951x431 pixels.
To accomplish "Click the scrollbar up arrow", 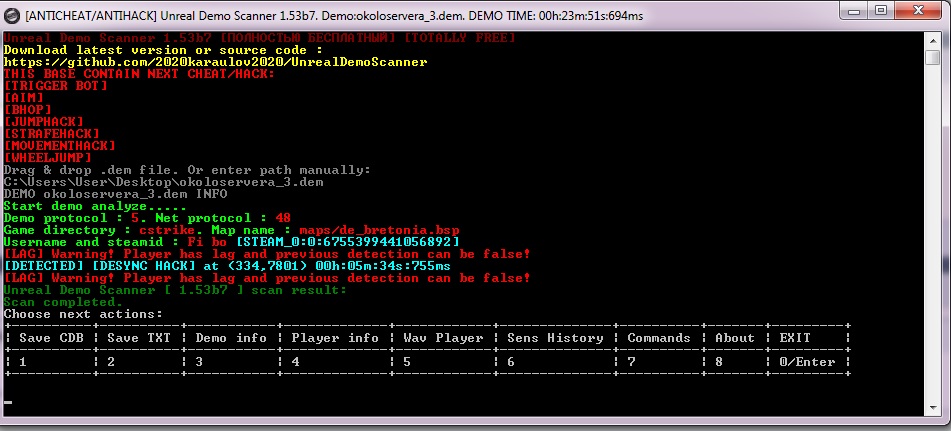I will 934,41.
